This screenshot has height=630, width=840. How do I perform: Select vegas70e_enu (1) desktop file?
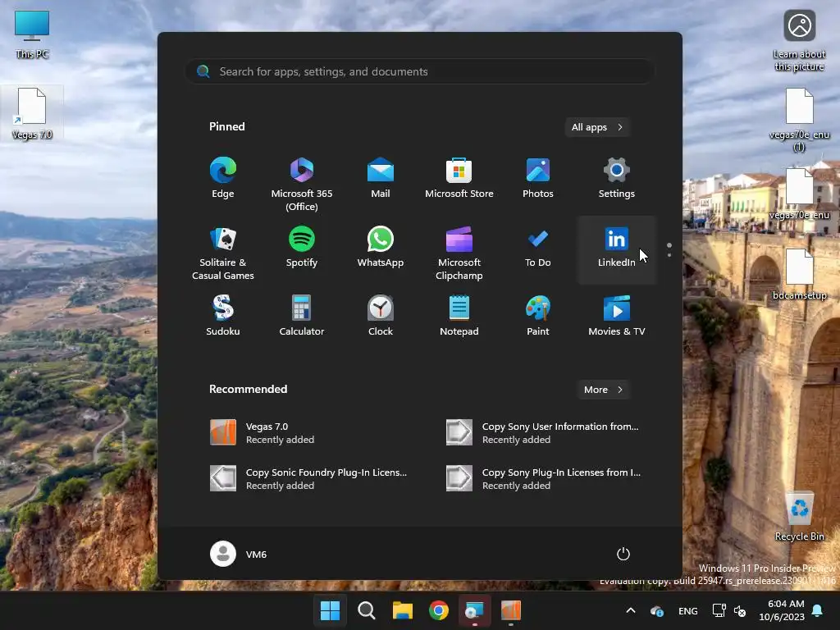click(799, 121)
